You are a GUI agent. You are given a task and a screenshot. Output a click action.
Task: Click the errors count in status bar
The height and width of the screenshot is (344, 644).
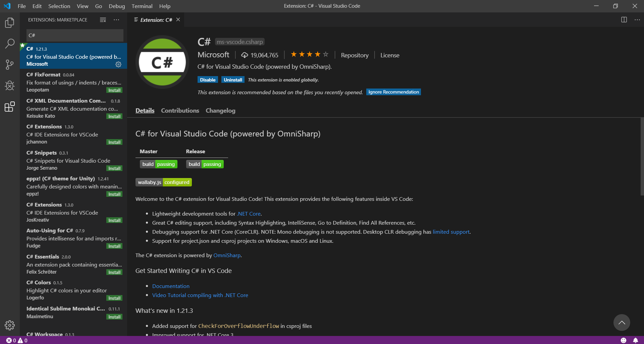11,340
